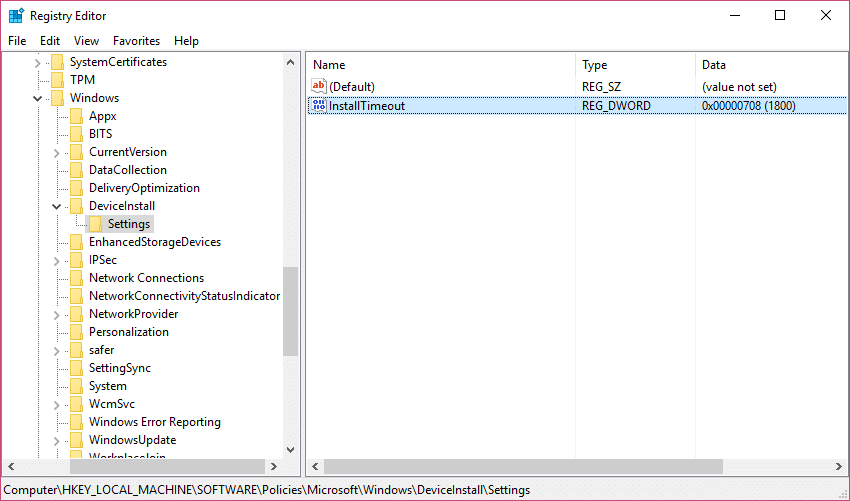850x501 pixels.
Task: Click the NetworkConnectivityStatusIndicator folder icon
Action: 76,296
